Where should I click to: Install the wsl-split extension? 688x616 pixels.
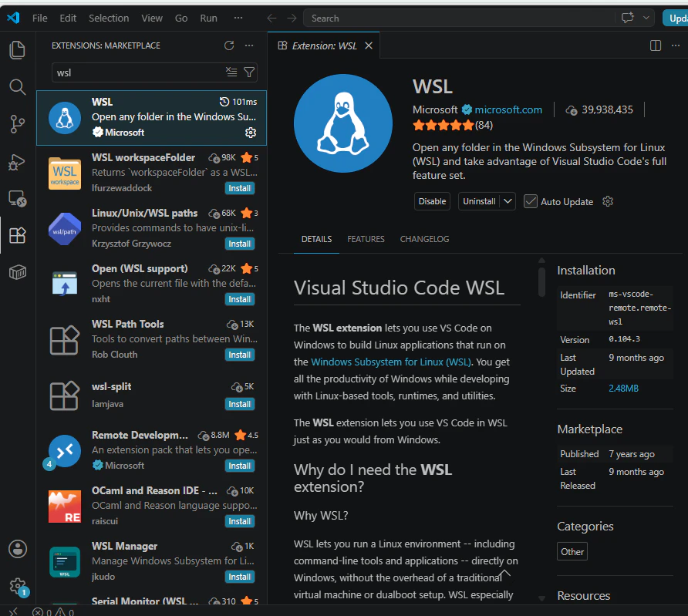point(240,404)
